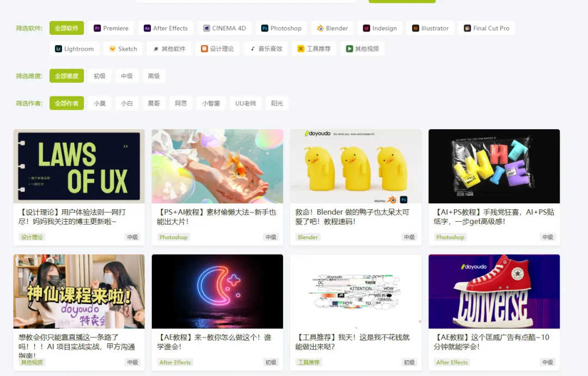
Task: Click Photoshop tag on goldfish card
Action: (173, 237)
